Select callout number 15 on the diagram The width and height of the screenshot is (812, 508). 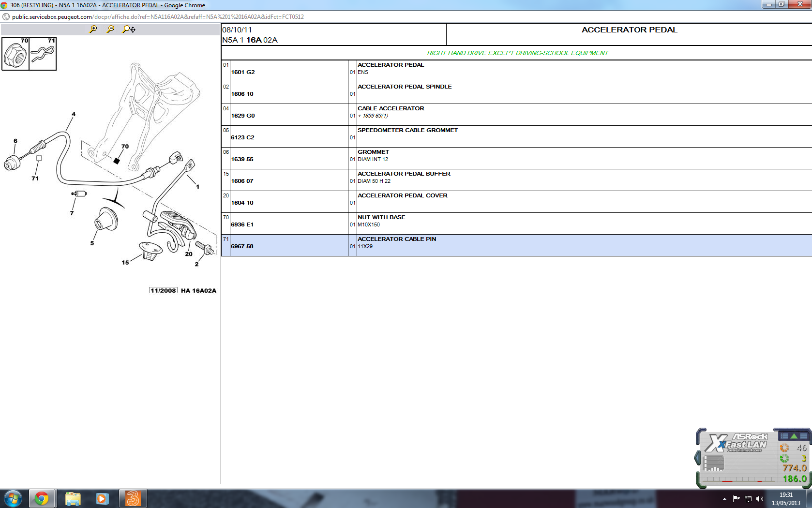click(x=125, y=263)
